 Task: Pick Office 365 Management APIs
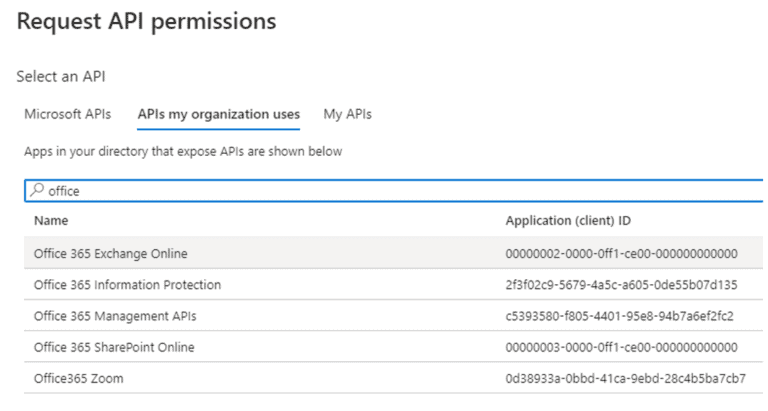(394, 316)
